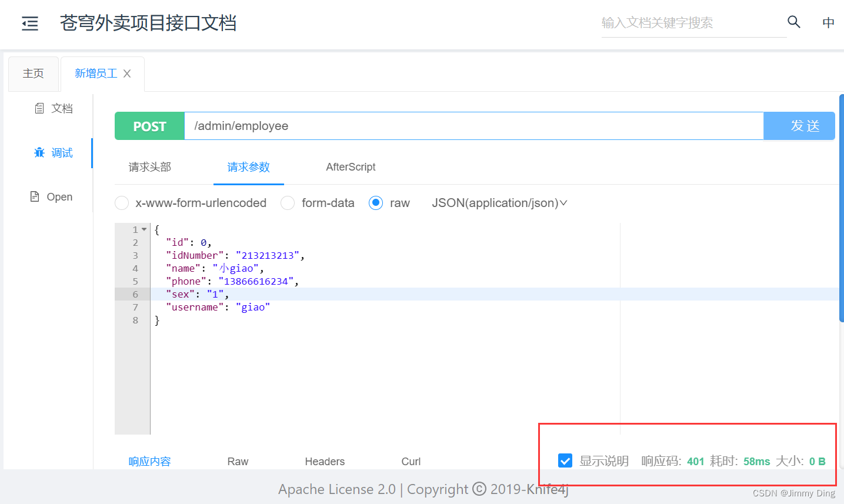
Task: Show the Curl tab
Action: coord(411,462)
